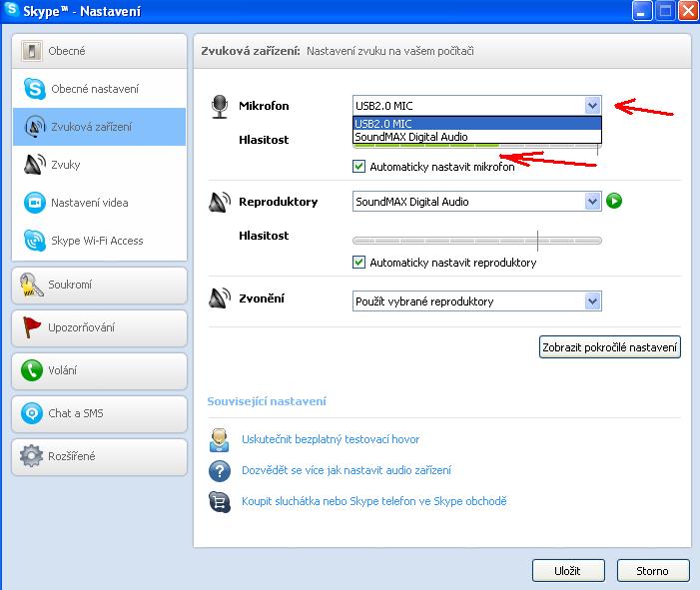
Task: Expand the Chat a SMS section
Action: pyautogui.click(x=99, y=413)
